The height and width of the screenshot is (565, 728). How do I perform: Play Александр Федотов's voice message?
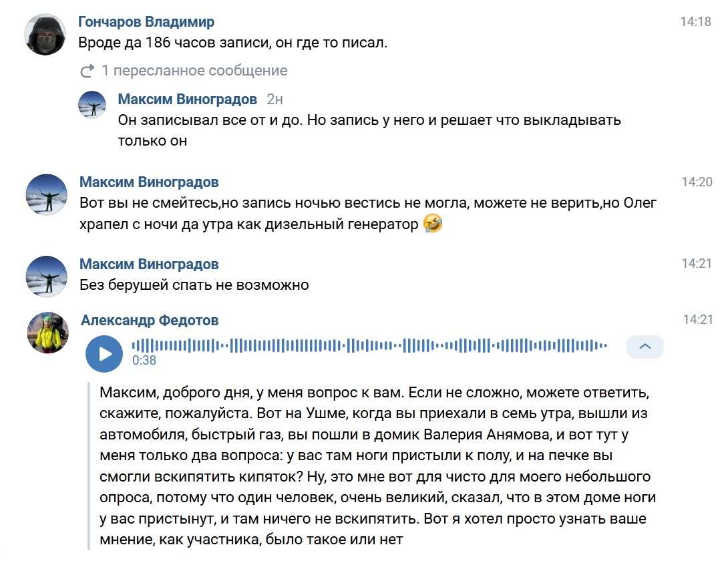click(x=104, y=353)
